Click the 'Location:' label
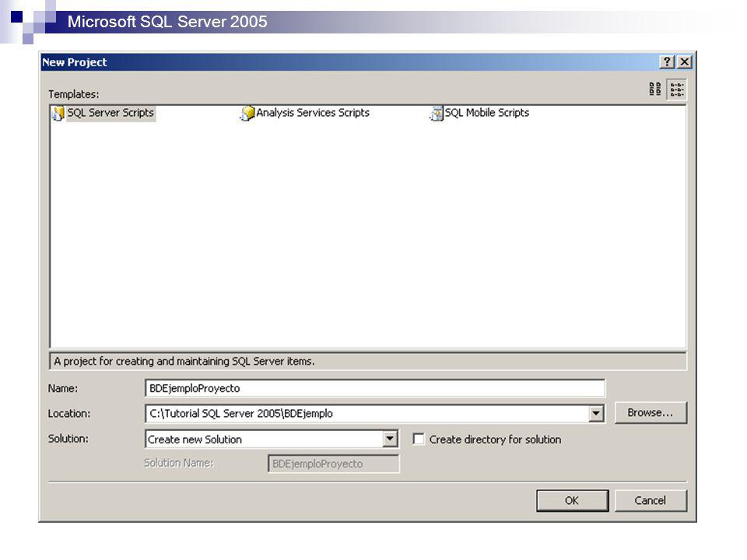 [x=68, y=413]
